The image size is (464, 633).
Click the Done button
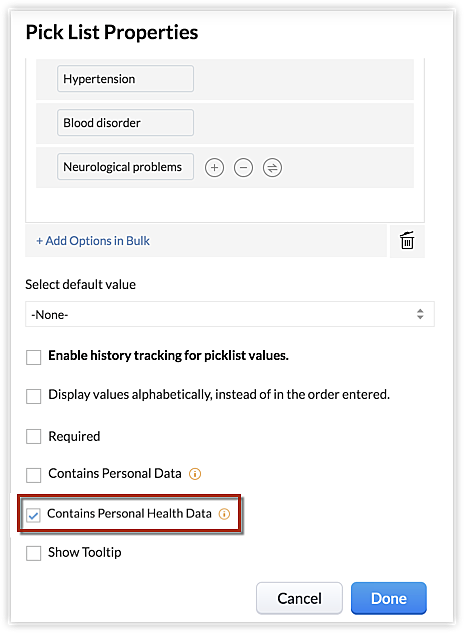click(388, 598)
